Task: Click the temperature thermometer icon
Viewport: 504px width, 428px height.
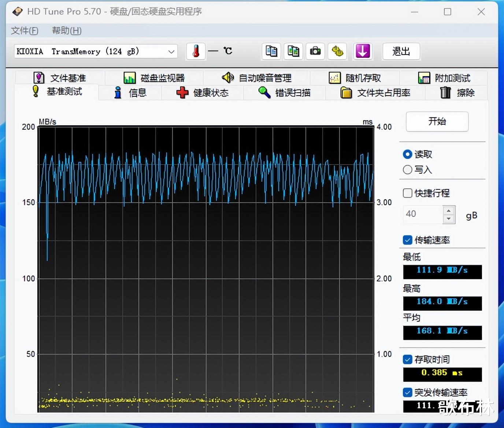Action: click(196, 51)
